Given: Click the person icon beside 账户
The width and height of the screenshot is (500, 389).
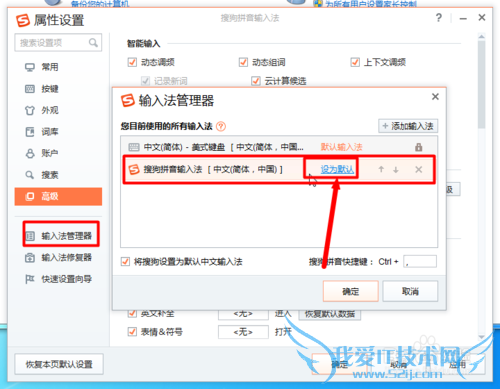Looking at the screenshot, I should (30, 153).
